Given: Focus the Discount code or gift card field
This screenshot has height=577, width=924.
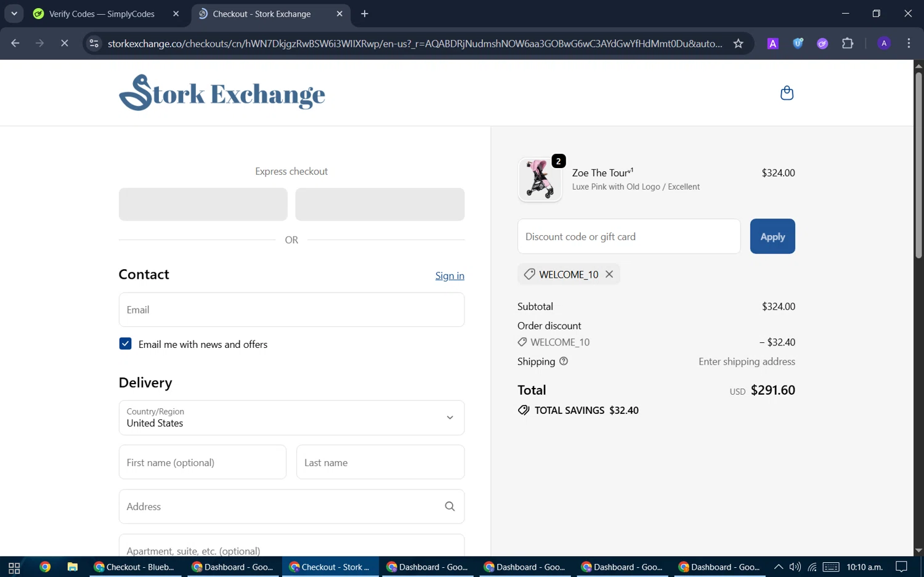Looking at the screenshot, I should pyautogui.click(x=629, y=236).
